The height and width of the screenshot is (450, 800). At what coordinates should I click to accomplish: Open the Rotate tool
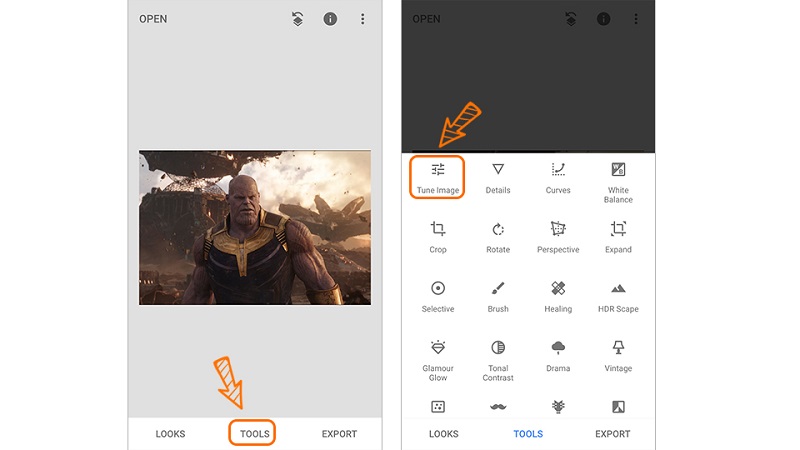pyautogui.click(x=497, y=237)
